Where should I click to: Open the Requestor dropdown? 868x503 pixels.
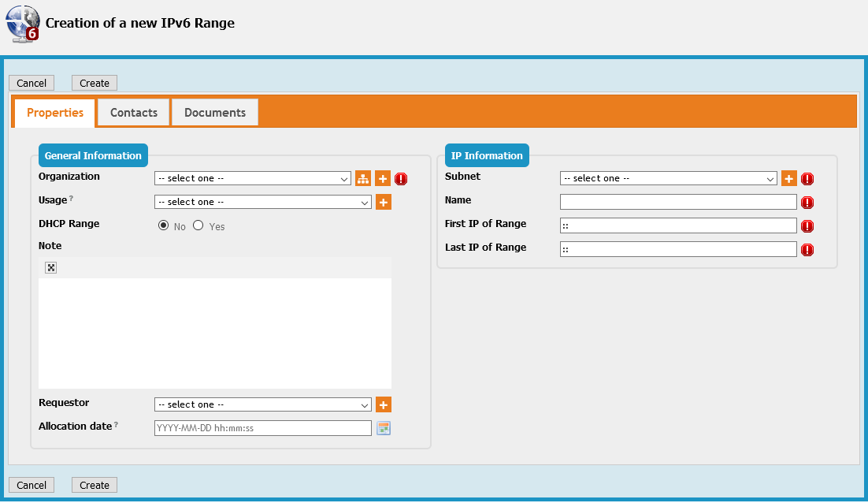point(262,405)
